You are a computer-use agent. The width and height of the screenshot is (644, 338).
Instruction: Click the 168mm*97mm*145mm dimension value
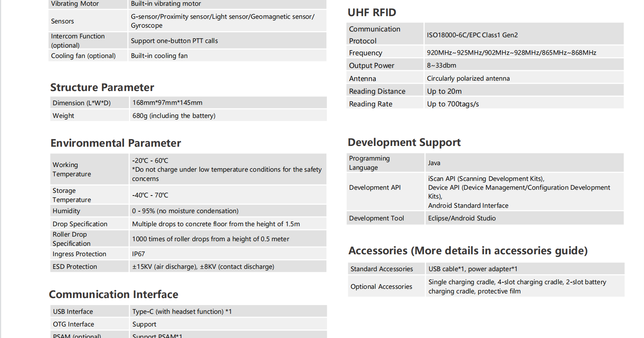[x=167, y=103]
